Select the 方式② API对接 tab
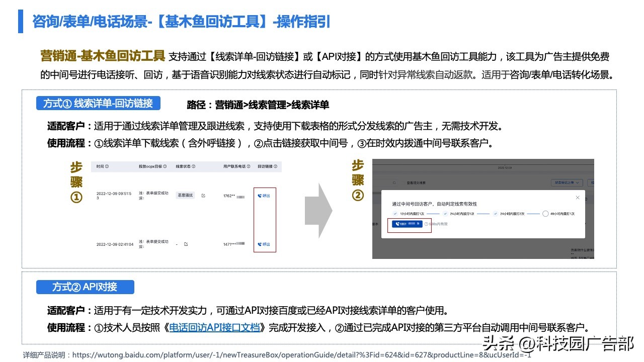This screenshot has width=644, height=362. pos(85,287)
